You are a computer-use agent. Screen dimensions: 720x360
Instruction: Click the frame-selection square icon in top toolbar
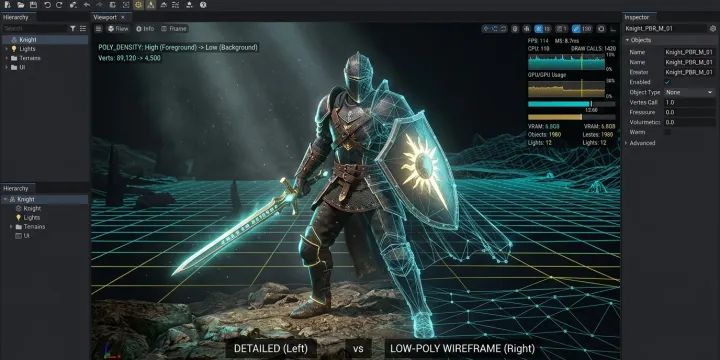[x=126, y=5]
